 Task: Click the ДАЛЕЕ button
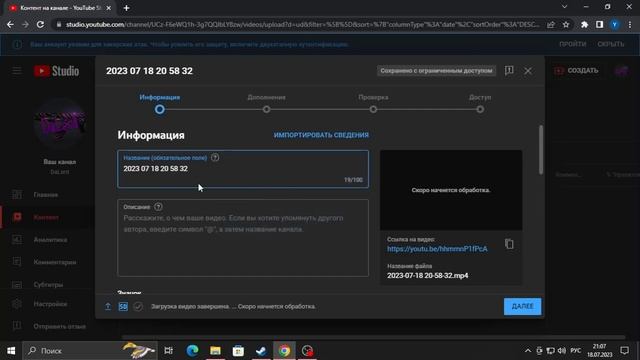click(x=522, y=307)
